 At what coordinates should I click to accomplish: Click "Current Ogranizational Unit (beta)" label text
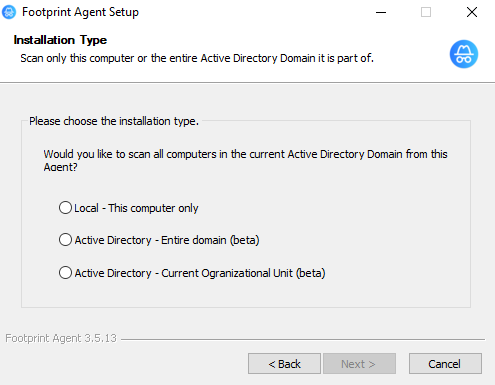[243, 273]
